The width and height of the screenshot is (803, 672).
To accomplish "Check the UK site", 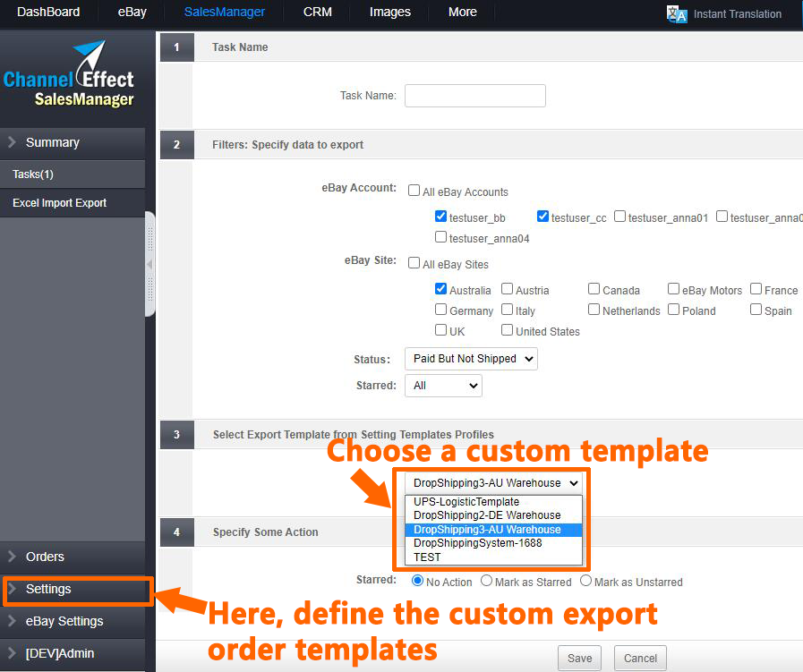I will 440,330.
